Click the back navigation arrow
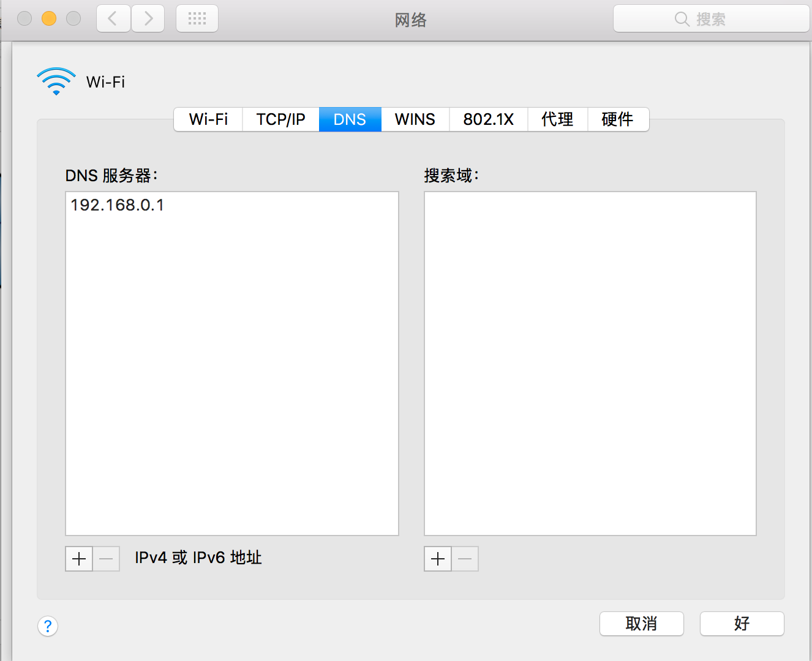Image resolution: width=812 pixels, height=661 pixels. (113, 19)
